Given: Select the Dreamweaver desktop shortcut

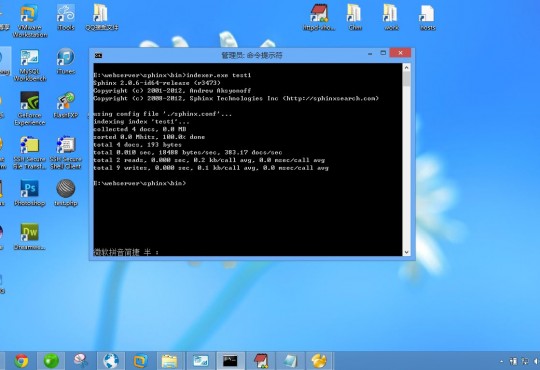Looking at the screenshot, I should click(30, 237).
